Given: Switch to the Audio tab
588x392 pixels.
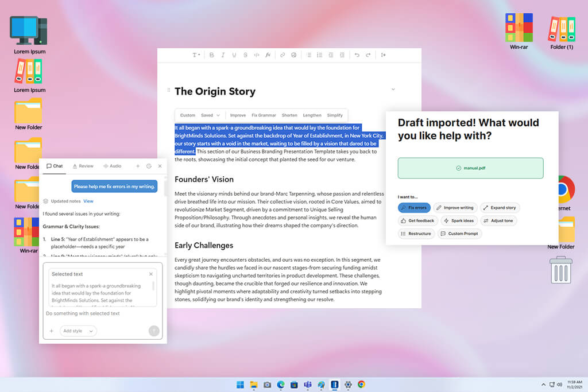Looking at the screenshot, I should coord(112,166).
